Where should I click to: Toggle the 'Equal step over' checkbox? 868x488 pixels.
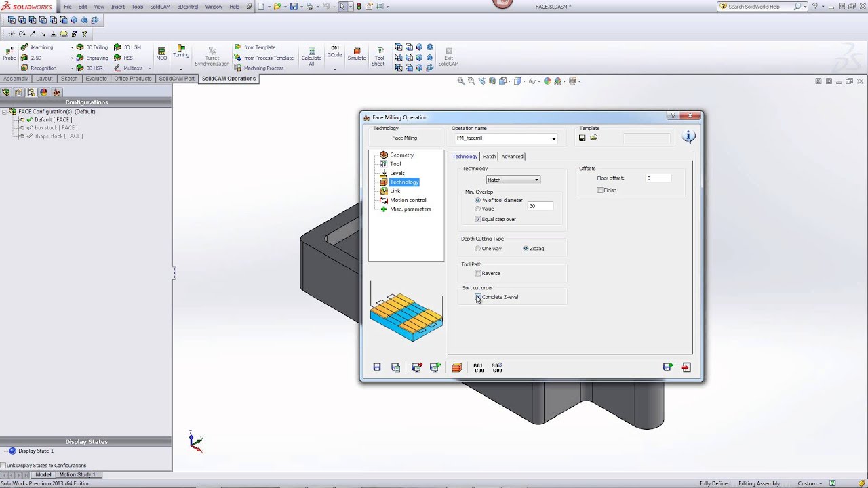point(478,219)
